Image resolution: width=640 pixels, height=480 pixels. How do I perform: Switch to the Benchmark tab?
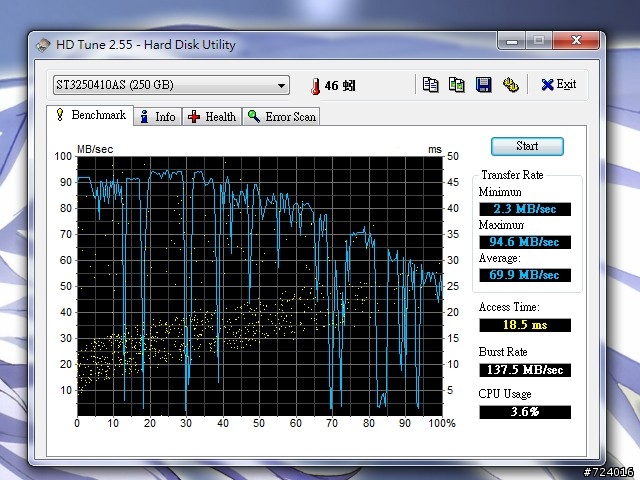pos(90,115)
